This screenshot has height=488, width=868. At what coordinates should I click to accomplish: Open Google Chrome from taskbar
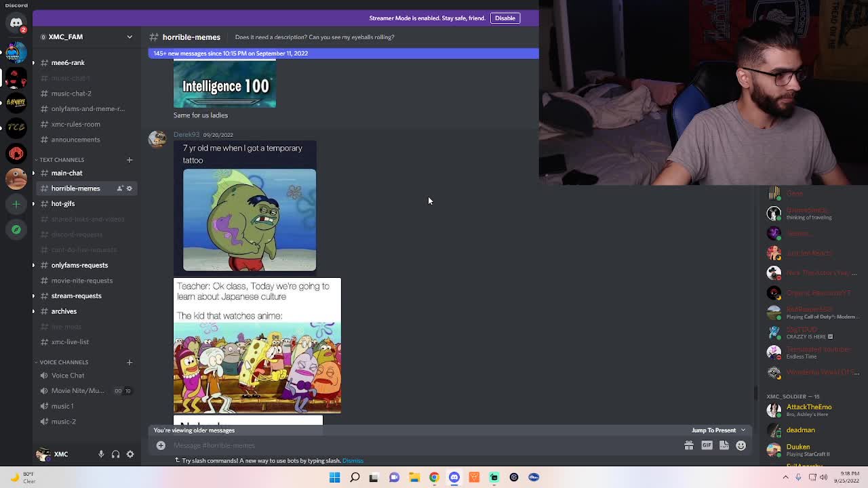[x=434, y=477]
